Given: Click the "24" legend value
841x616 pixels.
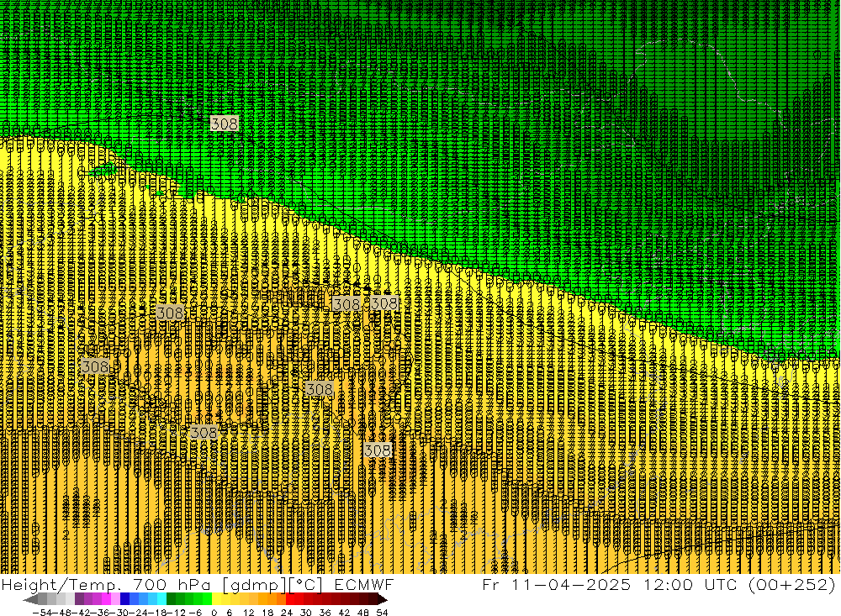Looking at the screenshot, I should [x=287, y=613].
